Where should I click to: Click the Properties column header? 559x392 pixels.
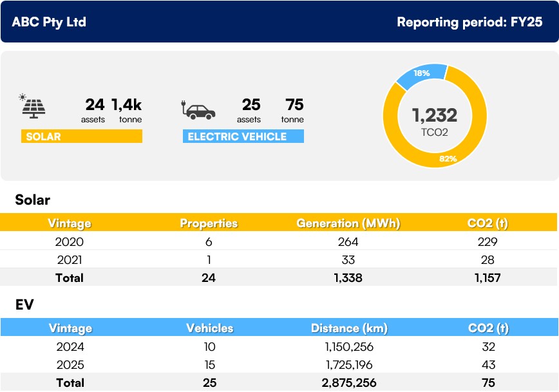(209, 223)
